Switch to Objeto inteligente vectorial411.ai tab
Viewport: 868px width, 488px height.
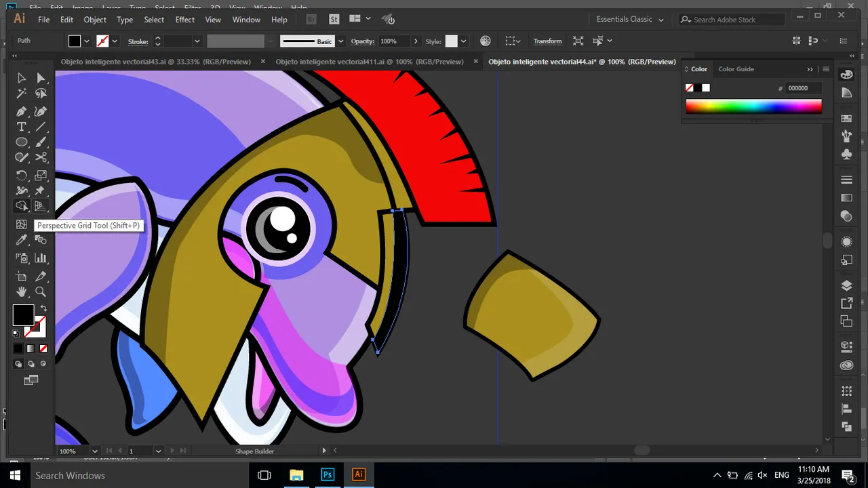370,62
